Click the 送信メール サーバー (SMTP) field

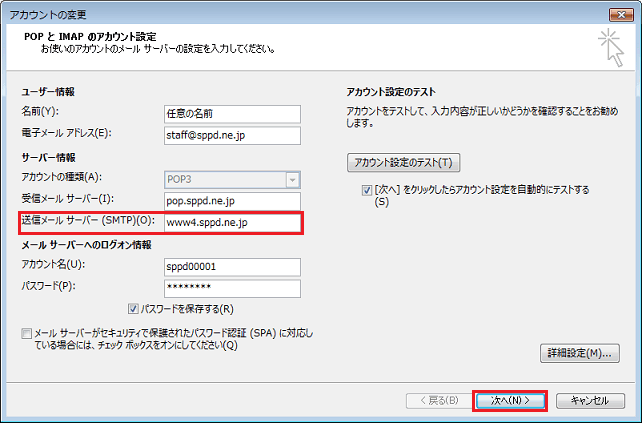(232, 222)
